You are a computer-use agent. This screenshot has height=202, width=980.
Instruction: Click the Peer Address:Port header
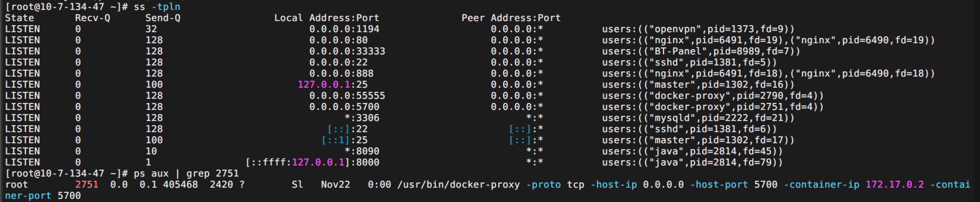511,18
